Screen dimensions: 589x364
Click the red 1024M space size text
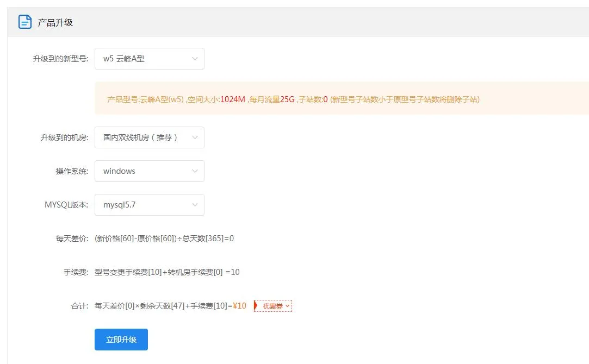click(232, 99)
